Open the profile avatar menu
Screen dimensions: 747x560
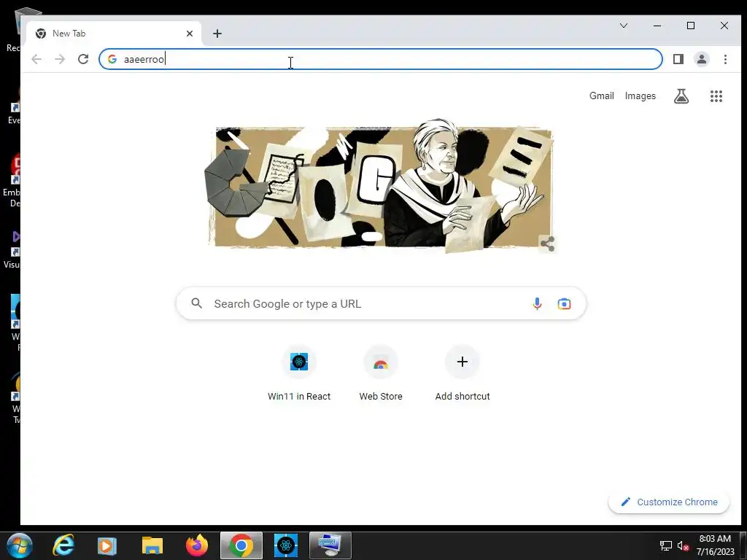click(x=702, y=59)
